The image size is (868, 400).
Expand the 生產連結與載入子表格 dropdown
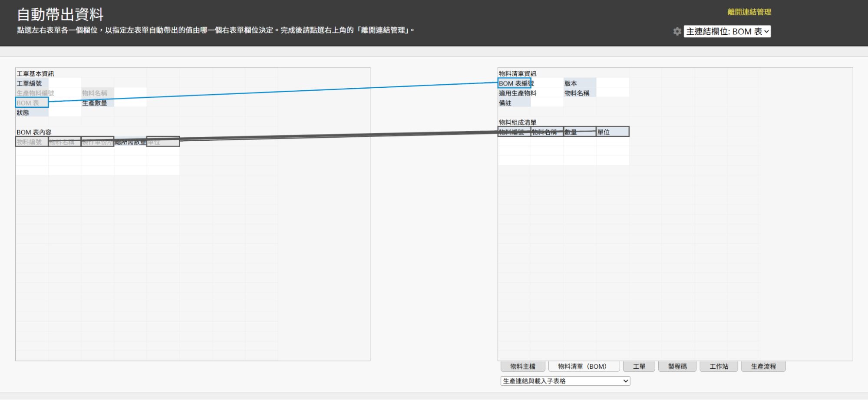(565, 381)
